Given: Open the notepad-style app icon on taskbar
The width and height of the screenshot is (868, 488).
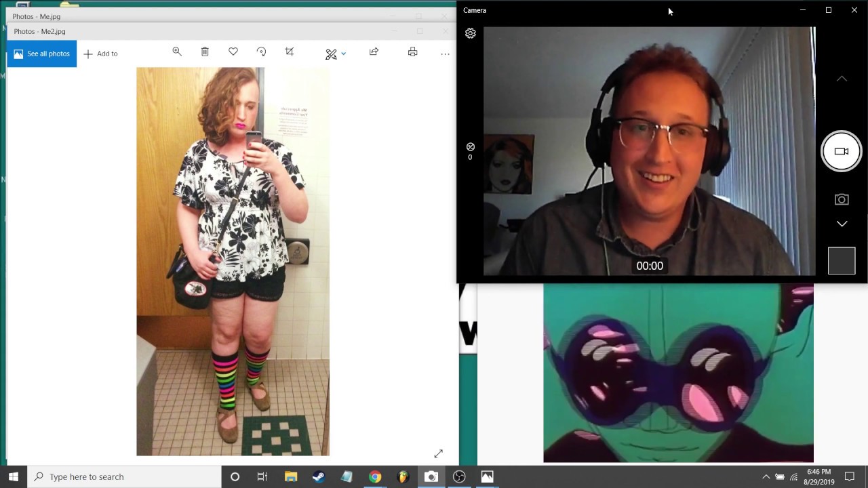Looking at the screenshot, I should click(347, 476).
